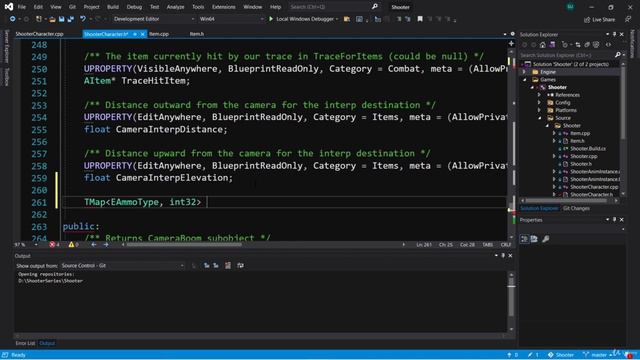Select ShooterCharacter.cpp in Solution Explorer
This screenshot has height=360, width=640.
coord(594,187)
